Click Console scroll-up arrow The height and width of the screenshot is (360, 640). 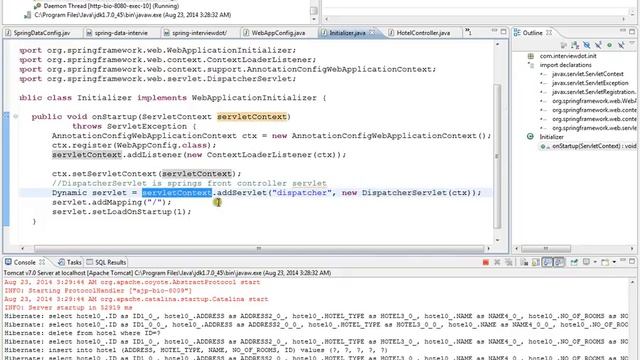(x=632, y=282)
